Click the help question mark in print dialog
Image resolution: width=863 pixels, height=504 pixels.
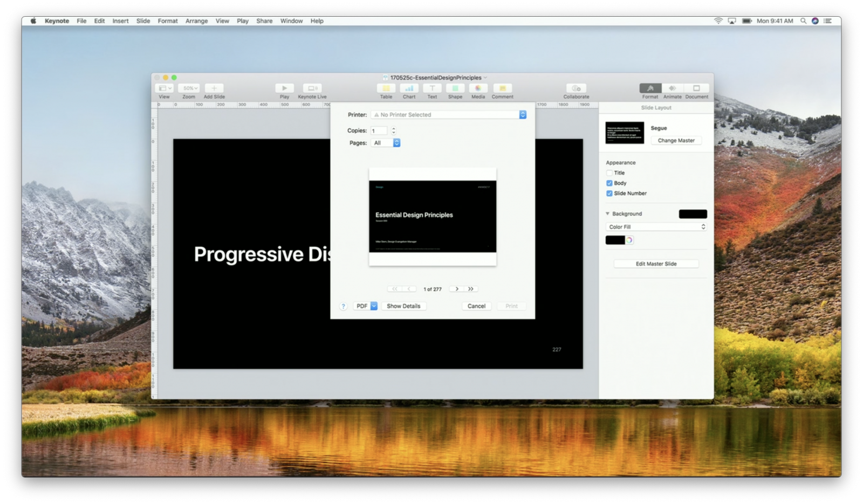[343, 306]
